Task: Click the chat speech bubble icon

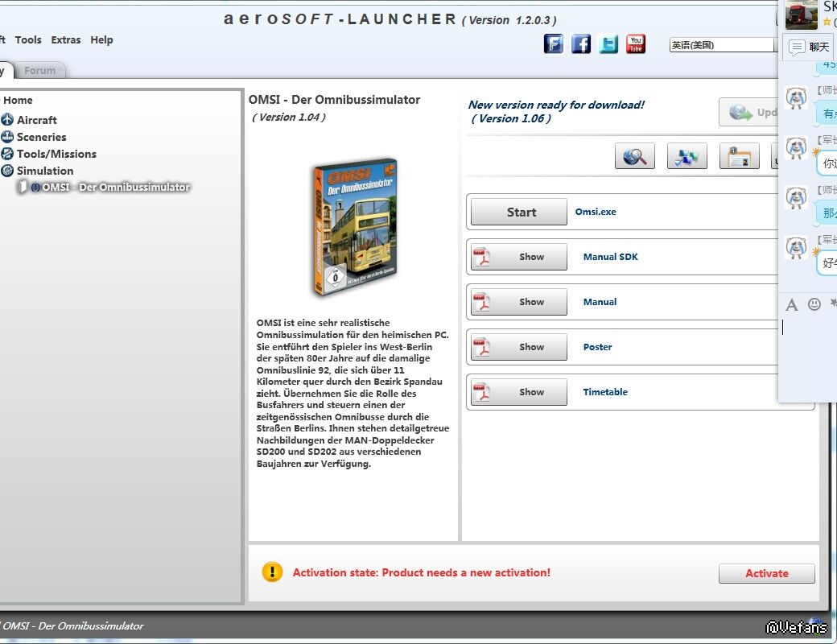Action: click(797, 47)
